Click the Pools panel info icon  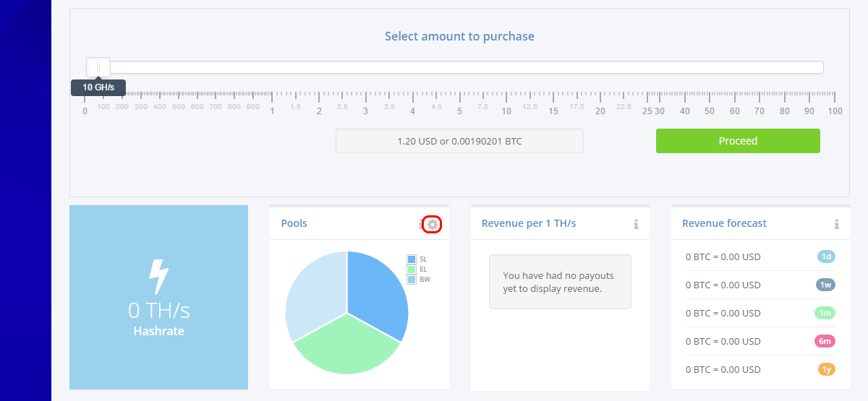coord(422,225)
